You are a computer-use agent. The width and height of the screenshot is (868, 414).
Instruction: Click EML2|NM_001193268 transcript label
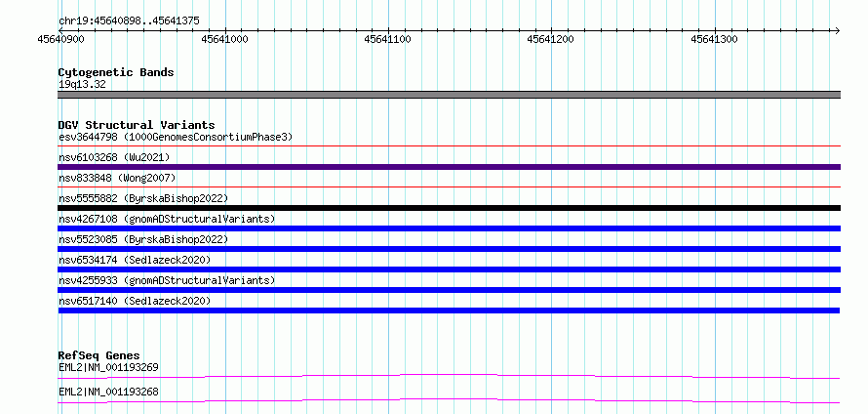click(x=108, y=392)
